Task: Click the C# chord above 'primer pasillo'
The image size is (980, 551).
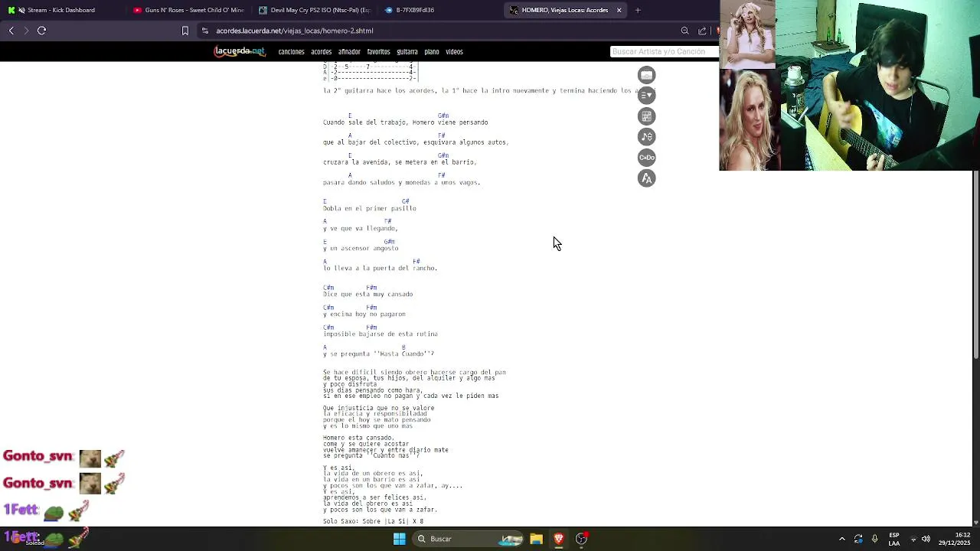Action: (406, 201)
